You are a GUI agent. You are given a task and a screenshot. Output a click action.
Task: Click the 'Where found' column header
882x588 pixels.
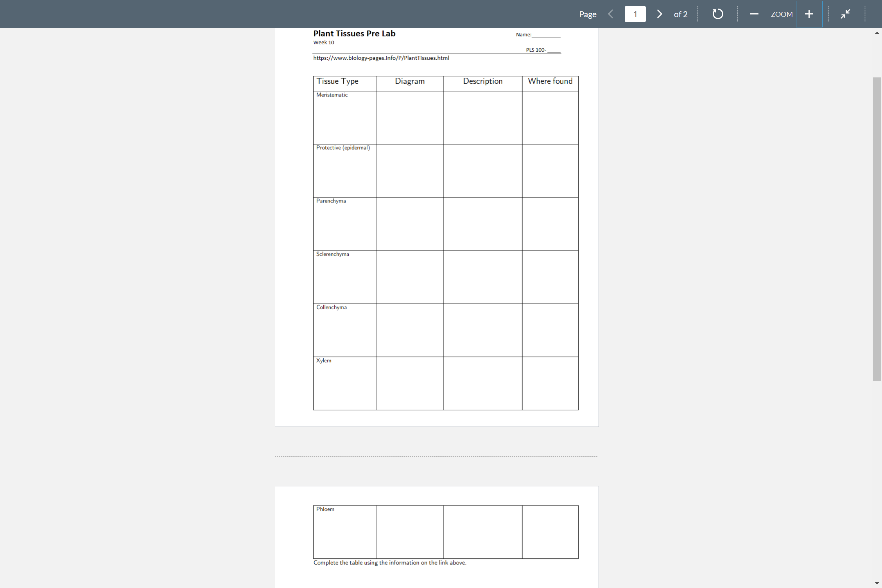[x=550, y=81]
